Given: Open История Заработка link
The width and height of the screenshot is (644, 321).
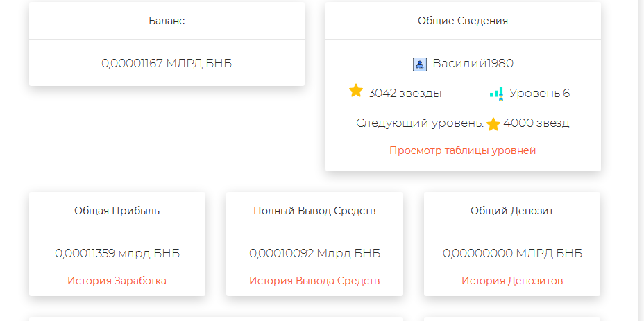Looking at the screenshot, I should [117, 281].
